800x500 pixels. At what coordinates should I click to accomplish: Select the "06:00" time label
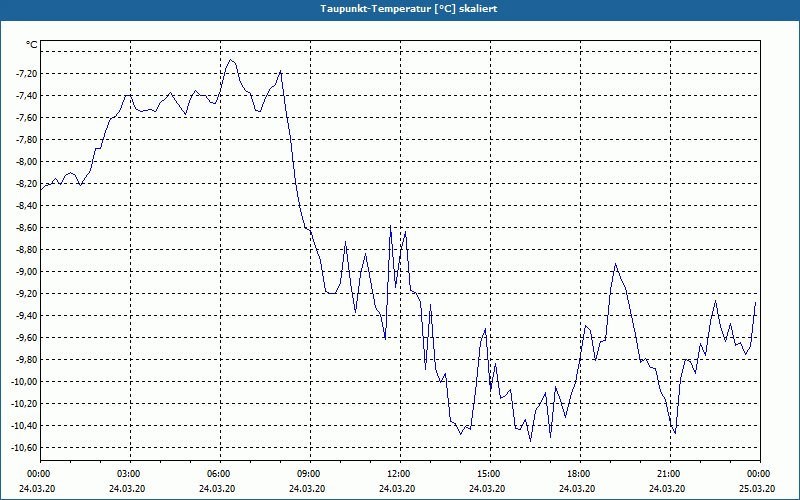[x=219, y=474]
